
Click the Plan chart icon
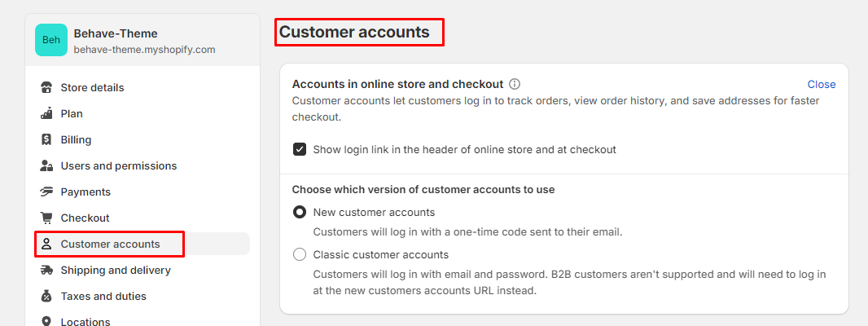pyautogui.click(x=46, y=113)
